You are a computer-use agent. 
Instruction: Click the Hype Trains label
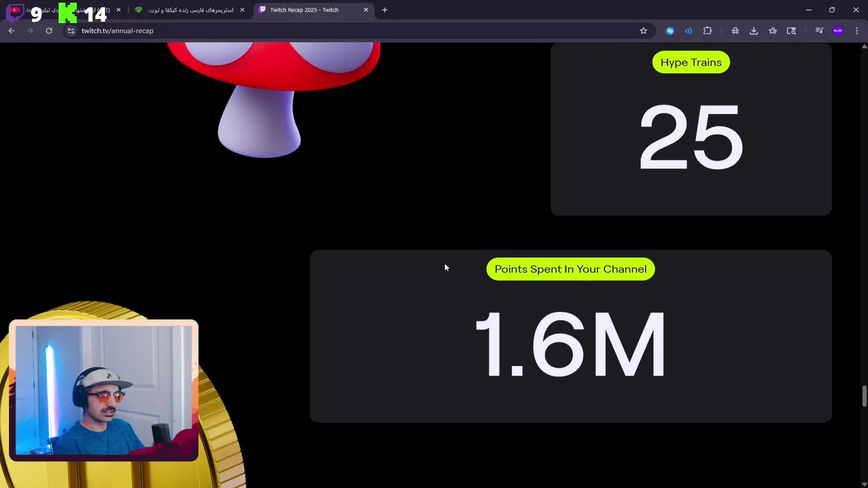[x=691, y=62]
